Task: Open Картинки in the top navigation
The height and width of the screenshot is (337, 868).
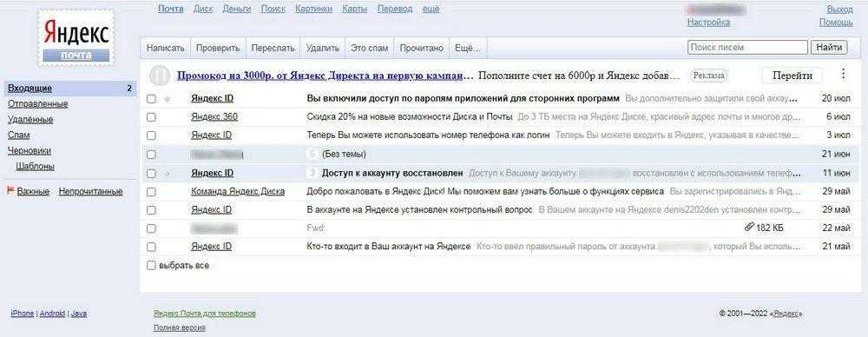Action: (x=314, y=9)
